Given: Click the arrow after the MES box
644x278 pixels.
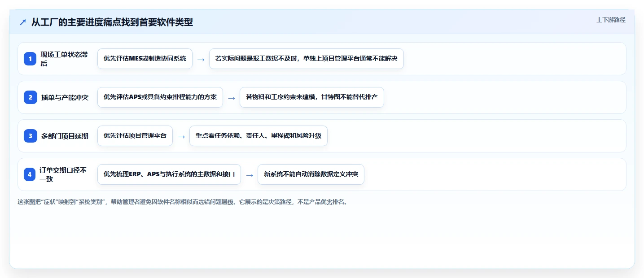Looking at the screenshot, I should (201, 59).
